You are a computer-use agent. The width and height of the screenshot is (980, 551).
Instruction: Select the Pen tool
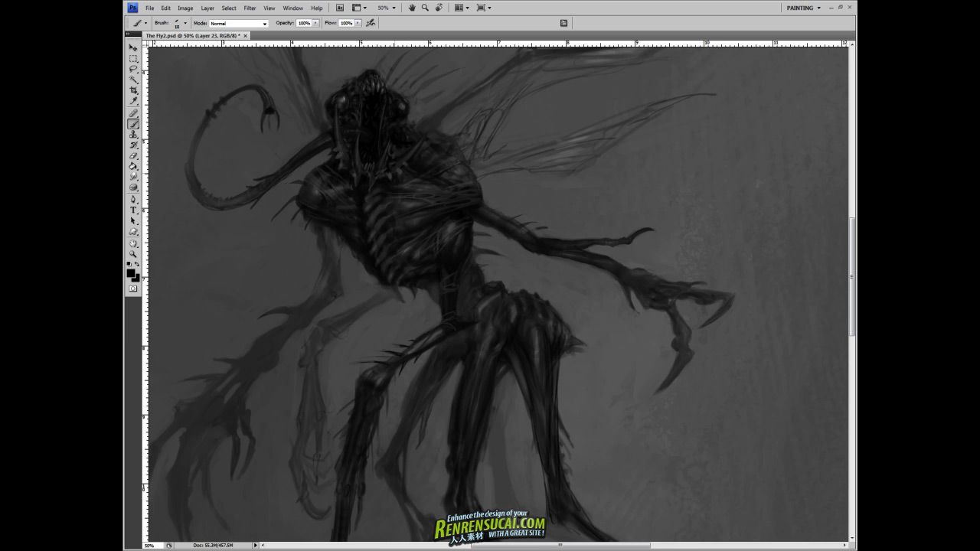coord(133,200)
